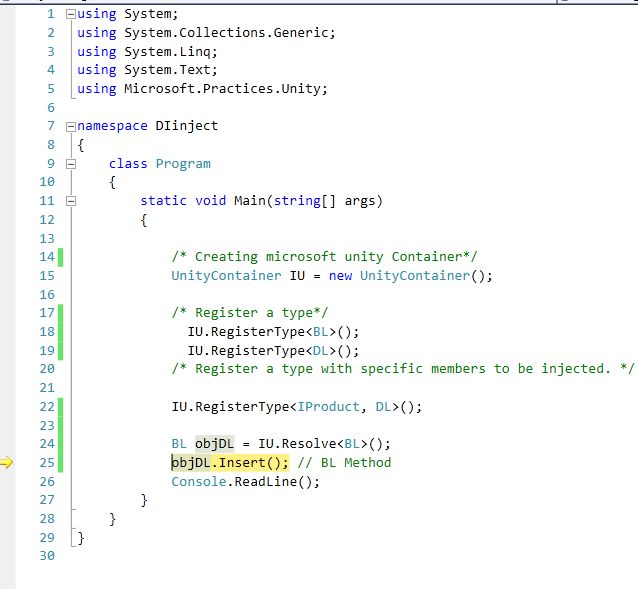This screenshot has width=638, height=589.
Task: Click 'Main' method name
Action: click(x=250, y=201)
